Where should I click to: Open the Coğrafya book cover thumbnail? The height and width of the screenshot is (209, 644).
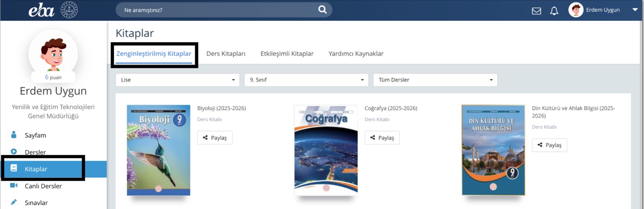pos(326,150)
